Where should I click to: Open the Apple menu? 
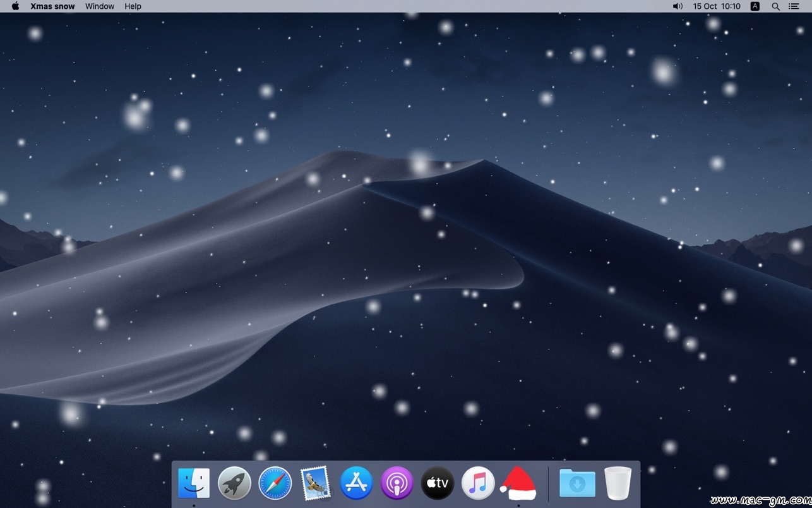[x=16, y=6]
